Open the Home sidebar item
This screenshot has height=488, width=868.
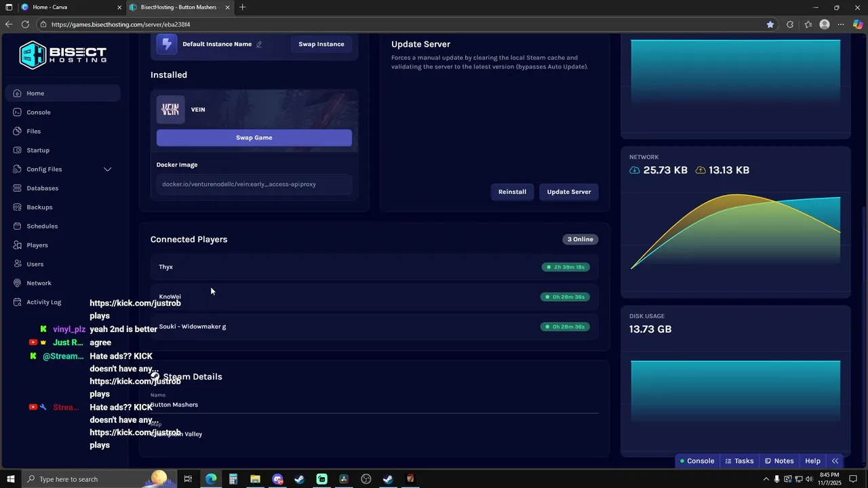click(x=63, y=93)
